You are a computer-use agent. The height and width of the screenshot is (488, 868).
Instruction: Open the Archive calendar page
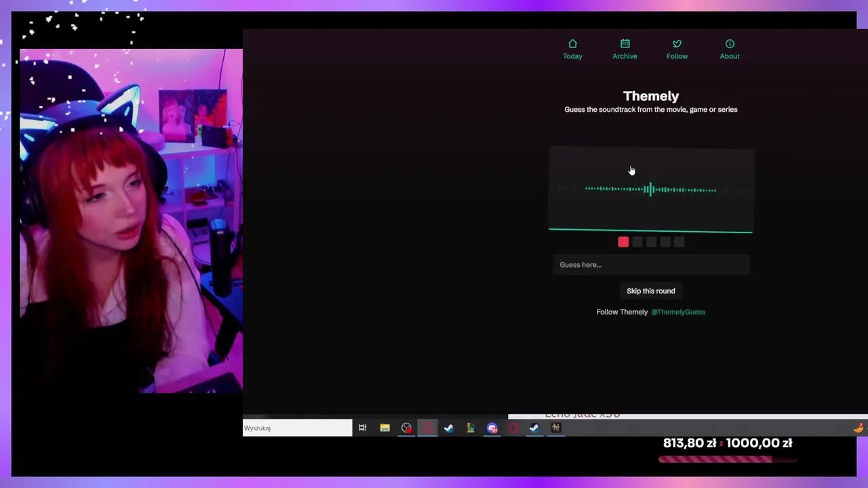tap(625, 49)
